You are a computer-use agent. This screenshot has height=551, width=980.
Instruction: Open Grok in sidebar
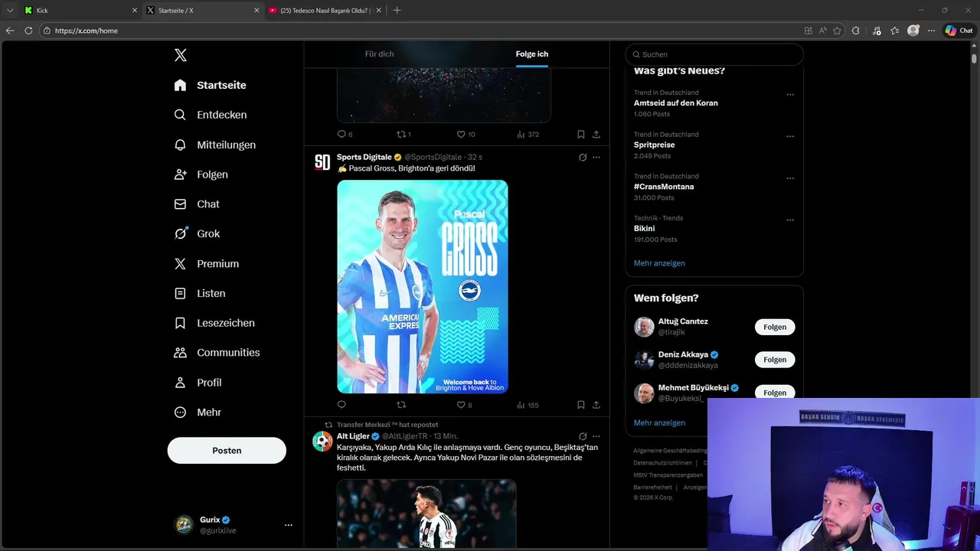197,234
